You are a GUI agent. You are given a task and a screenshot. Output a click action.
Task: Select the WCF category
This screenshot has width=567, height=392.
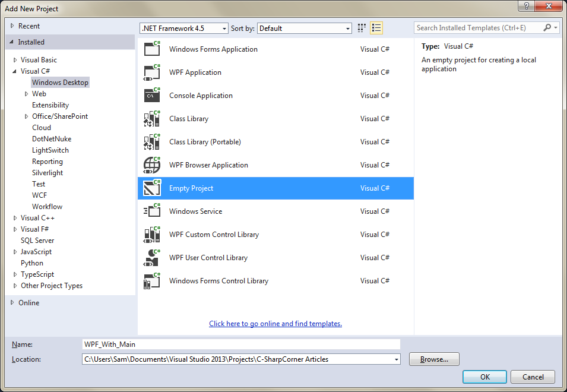[39, 195]
